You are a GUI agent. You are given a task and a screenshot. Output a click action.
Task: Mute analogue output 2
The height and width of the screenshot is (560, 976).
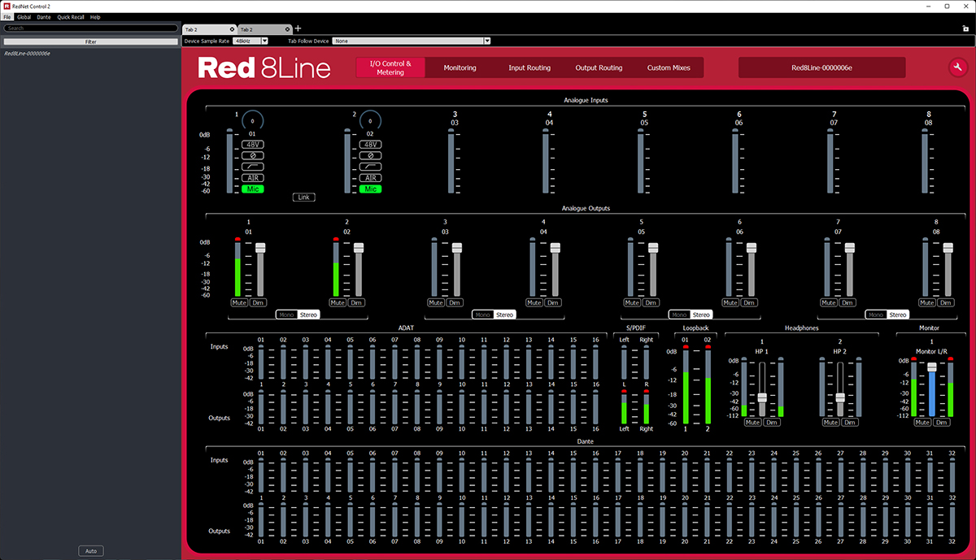click(x=338, y=302)
